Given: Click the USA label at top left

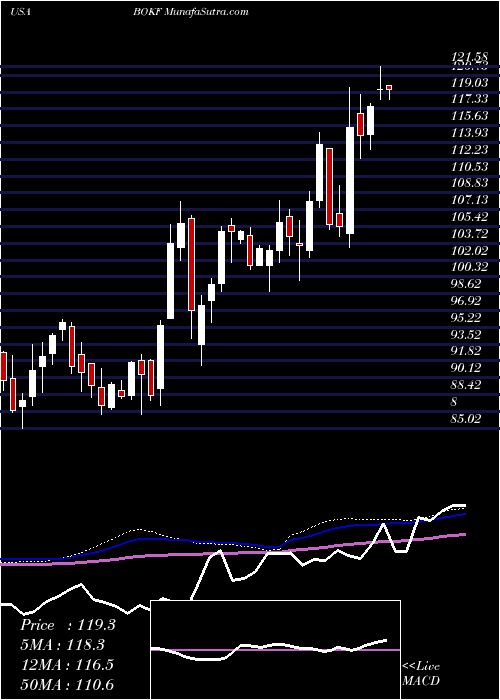Looking at the screenshot, I should pos(20,12).
